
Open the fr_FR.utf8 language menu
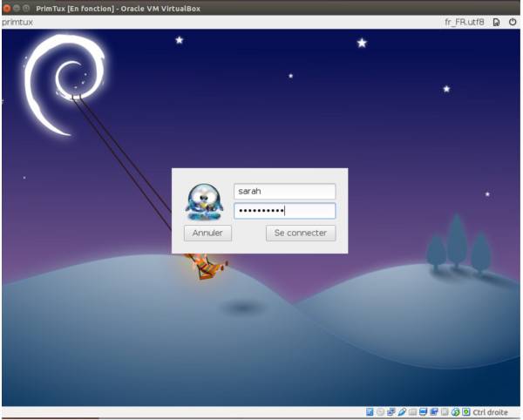tap(464, 23)
